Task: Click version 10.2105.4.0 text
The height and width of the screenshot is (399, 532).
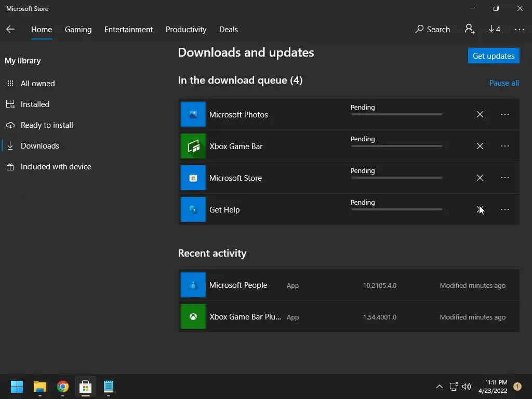Action: tap(380, 285)
